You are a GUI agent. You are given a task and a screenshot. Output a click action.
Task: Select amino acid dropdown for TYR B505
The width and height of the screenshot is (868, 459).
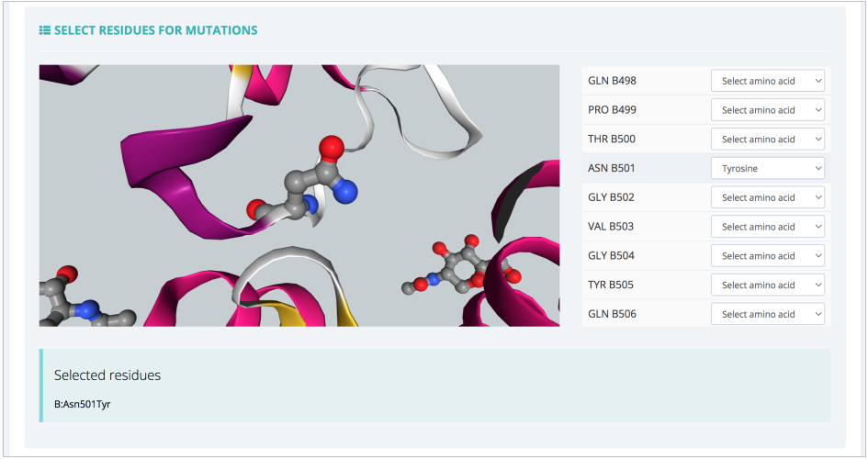tap(767, 285)
